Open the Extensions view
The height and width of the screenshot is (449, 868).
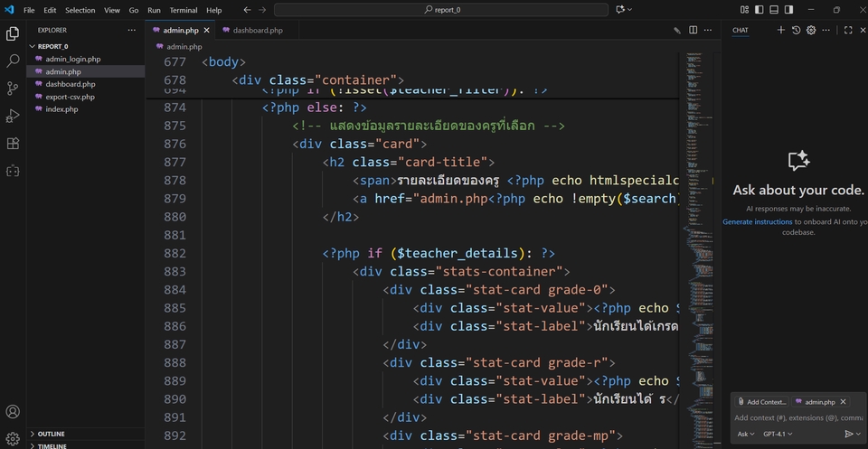coord(13,144)
